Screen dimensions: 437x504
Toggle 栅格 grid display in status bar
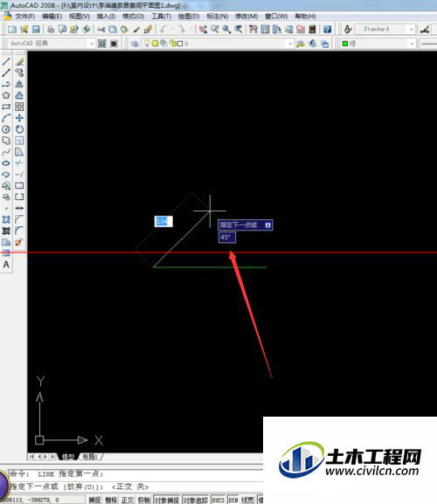[x=111, y=500]
